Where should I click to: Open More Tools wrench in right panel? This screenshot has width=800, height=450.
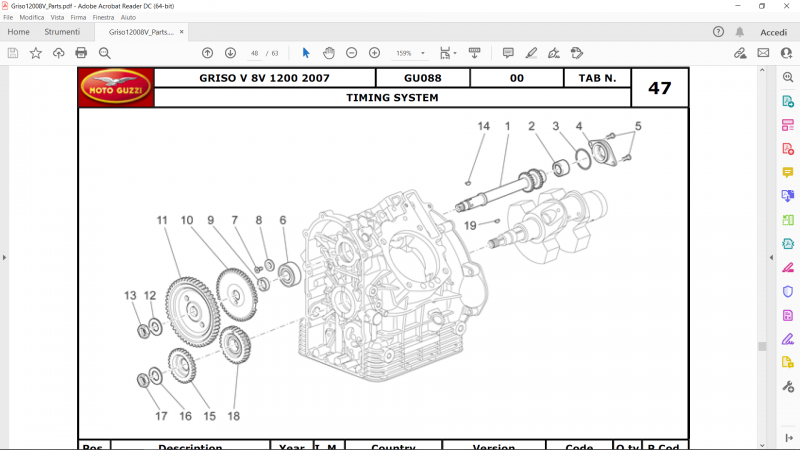coord(788,386)
